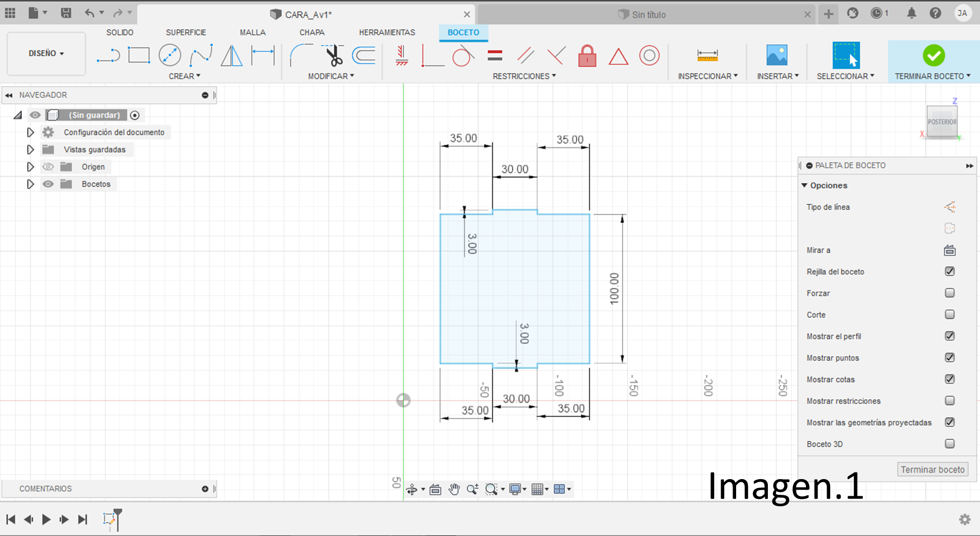Expand the Origen tree node
This screenshot has height=536, width=980.
(30, 167)
